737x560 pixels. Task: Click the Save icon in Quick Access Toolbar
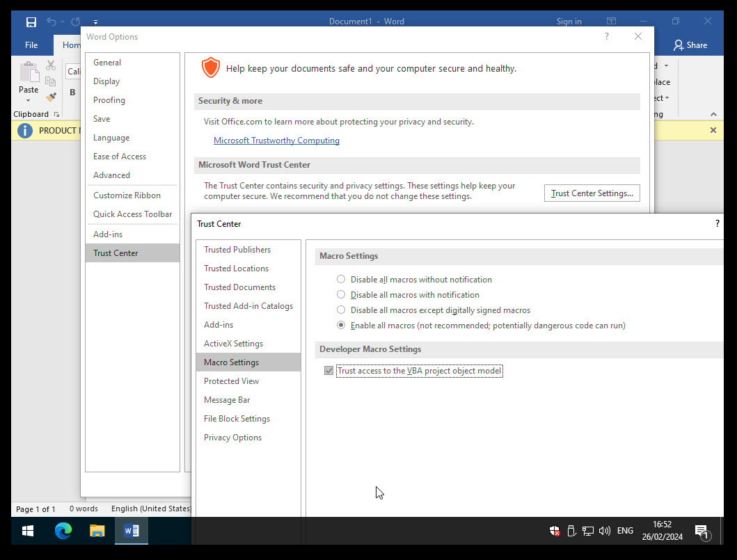point(31,22)
